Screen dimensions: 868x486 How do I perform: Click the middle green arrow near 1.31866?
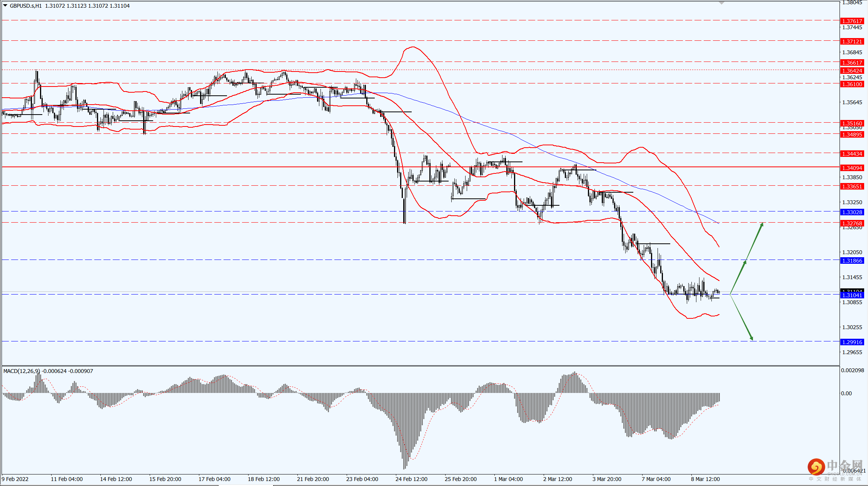pyautogui.click(x=744, y=263)
